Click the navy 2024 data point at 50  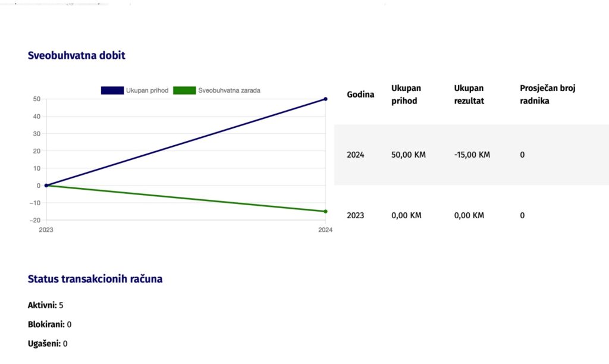pos(325,99)
